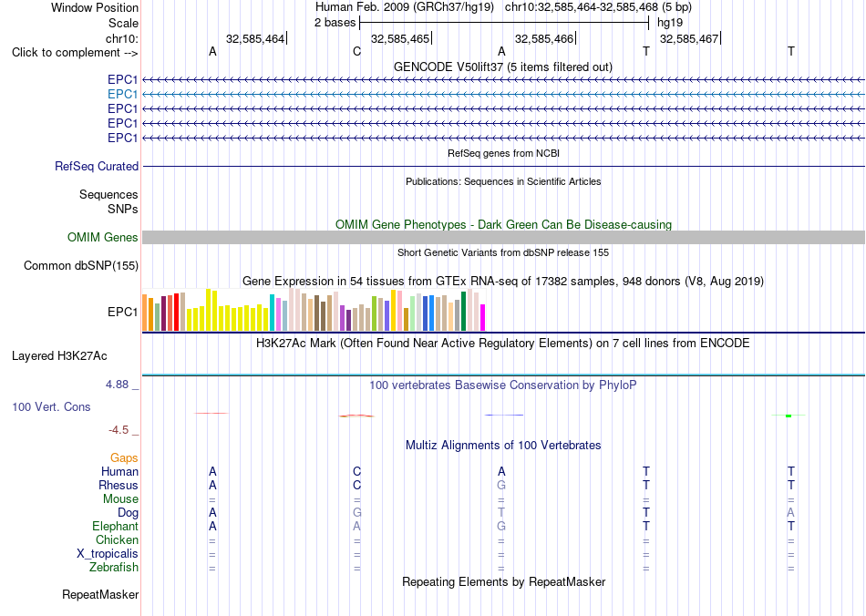Select the Window Position label
This screenshot has width=866, height=616.
(95, 7)
